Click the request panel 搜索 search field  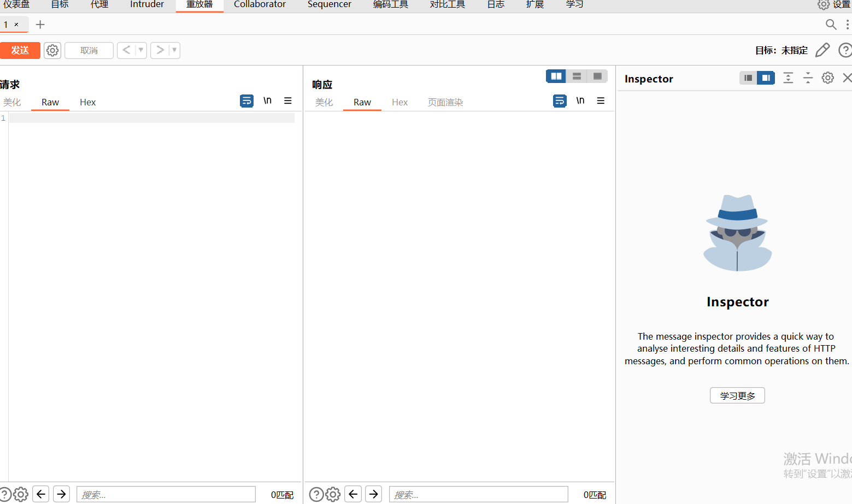(x=166, y=494)
